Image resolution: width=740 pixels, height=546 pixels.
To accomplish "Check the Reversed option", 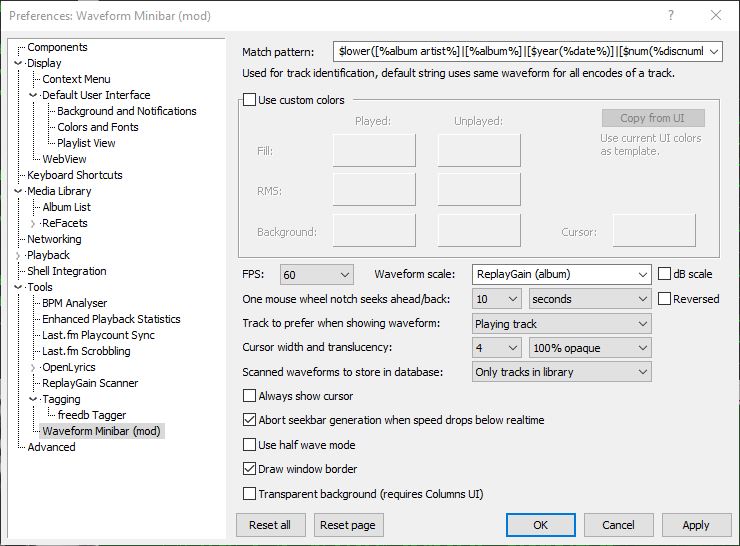I will (x=665, y=298).
